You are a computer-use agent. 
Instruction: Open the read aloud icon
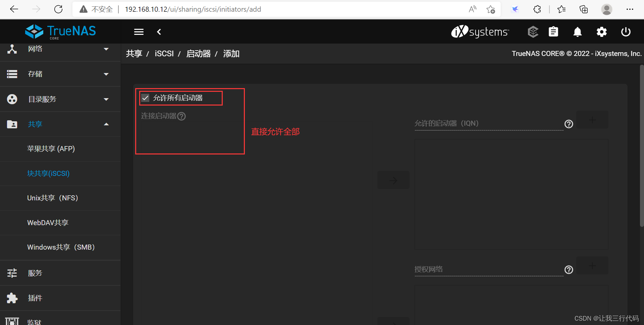click(x=473, y=9)
